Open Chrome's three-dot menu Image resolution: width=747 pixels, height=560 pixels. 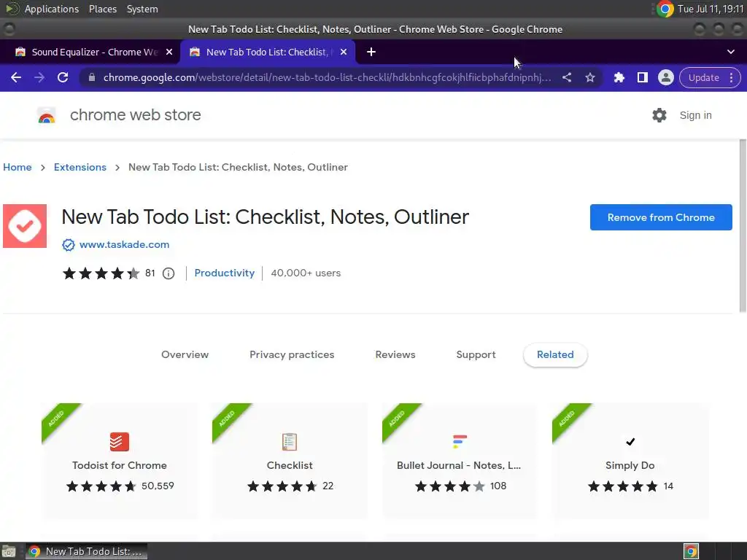(731, 77)
